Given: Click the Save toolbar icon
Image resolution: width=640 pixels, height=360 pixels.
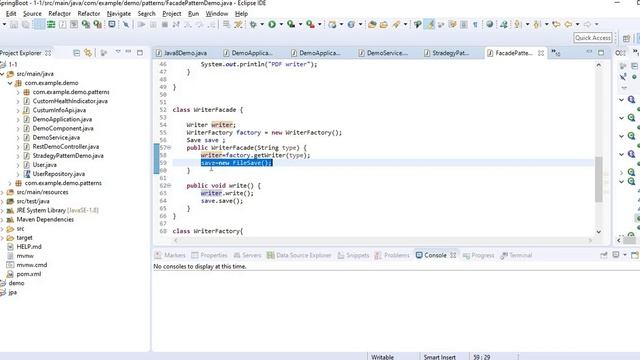Looking at the screenshot, I should [14, 25].
